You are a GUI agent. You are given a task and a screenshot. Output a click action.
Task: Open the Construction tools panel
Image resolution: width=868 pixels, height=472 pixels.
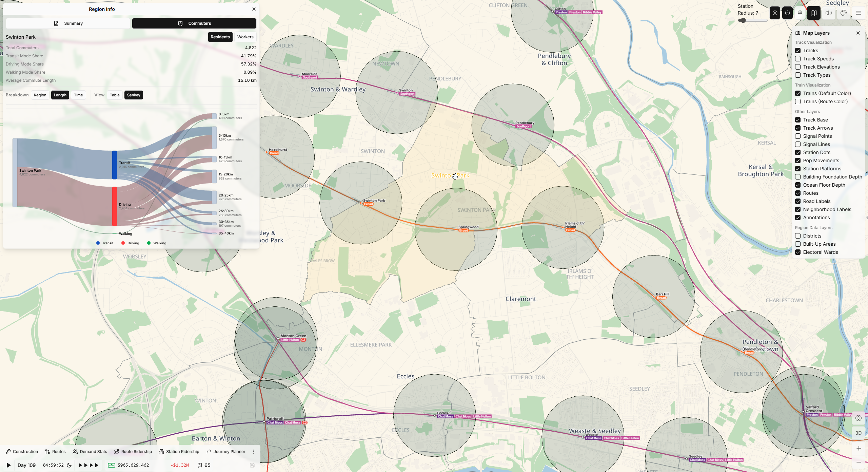pyautogui.click(x=22, y=452)
